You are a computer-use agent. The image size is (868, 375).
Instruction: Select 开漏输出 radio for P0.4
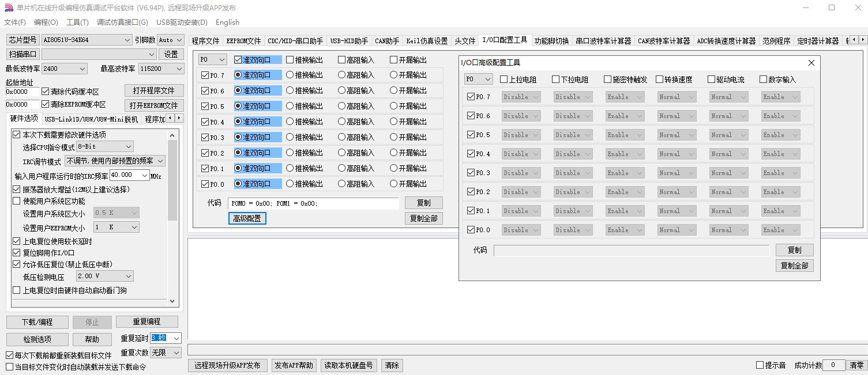tap(394, 122)
